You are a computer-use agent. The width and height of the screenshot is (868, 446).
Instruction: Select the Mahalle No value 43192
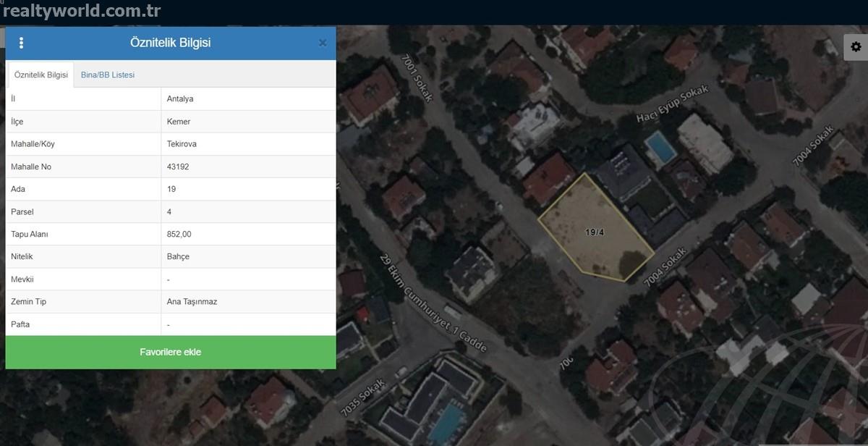tap(177, 167)
